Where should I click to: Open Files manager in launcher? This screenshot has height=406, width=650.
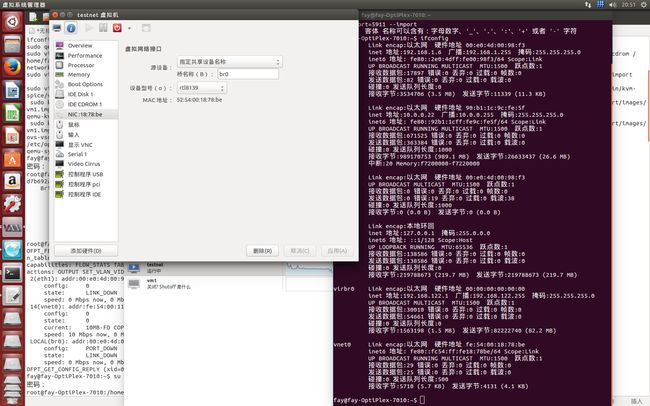point(12,44)
